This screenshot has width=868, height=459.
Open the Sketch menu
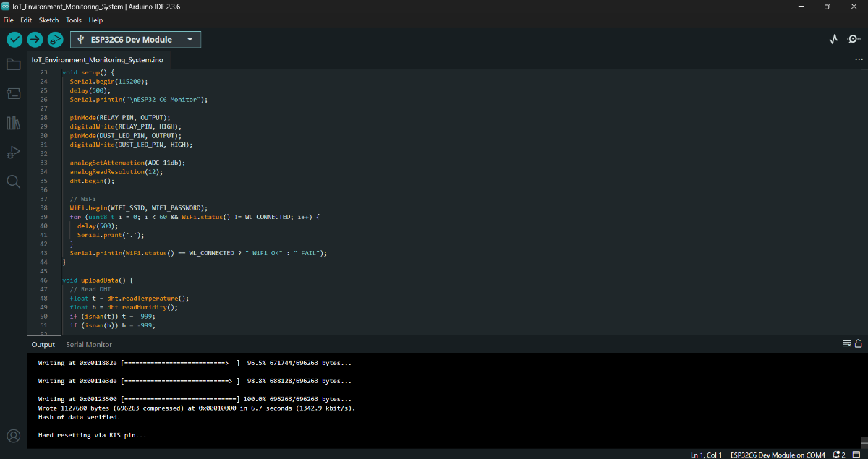pos(48,20)
